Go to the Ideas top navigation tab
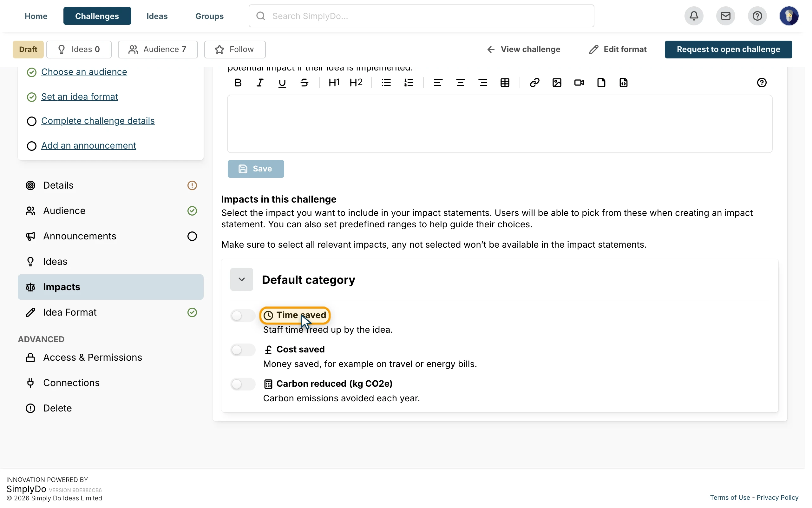The image size is (812, 508). click(157, 16)
